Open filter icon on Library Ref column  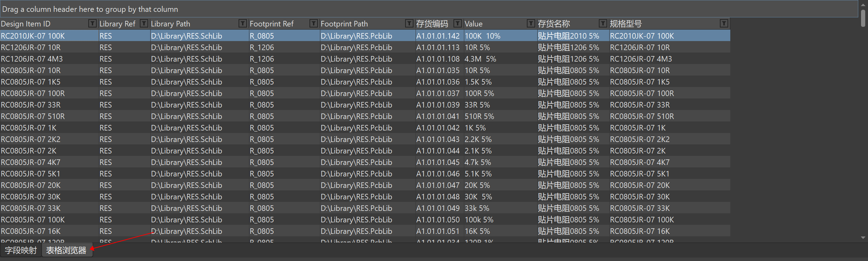coord(144,23)
